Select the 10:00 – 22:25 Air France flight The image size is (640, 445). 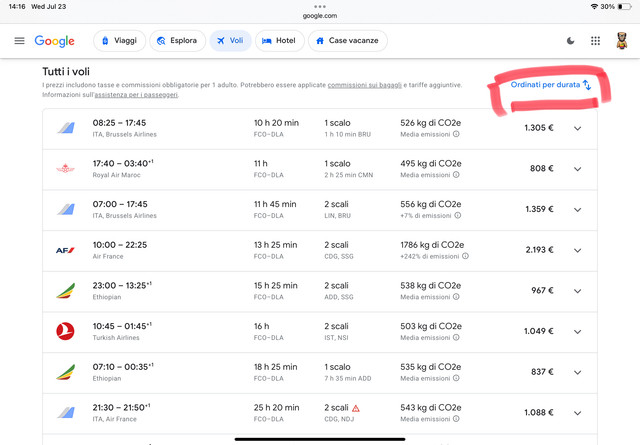click(320, 251)
